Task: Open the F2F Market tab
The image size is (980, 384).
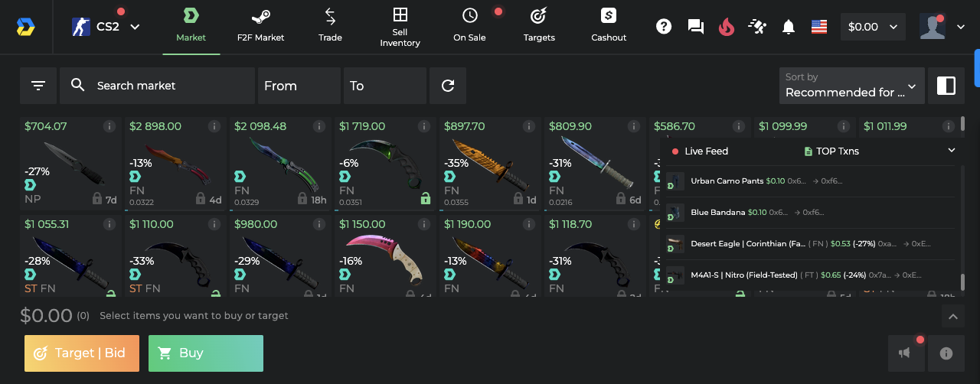Action: (260, 26)
